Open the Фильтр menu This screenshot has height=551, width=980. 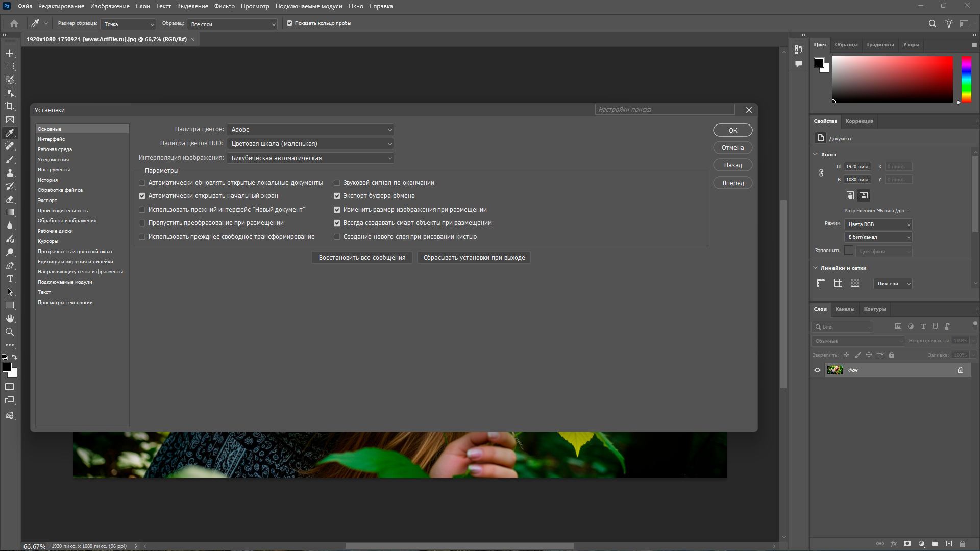[x=224, y=6]
